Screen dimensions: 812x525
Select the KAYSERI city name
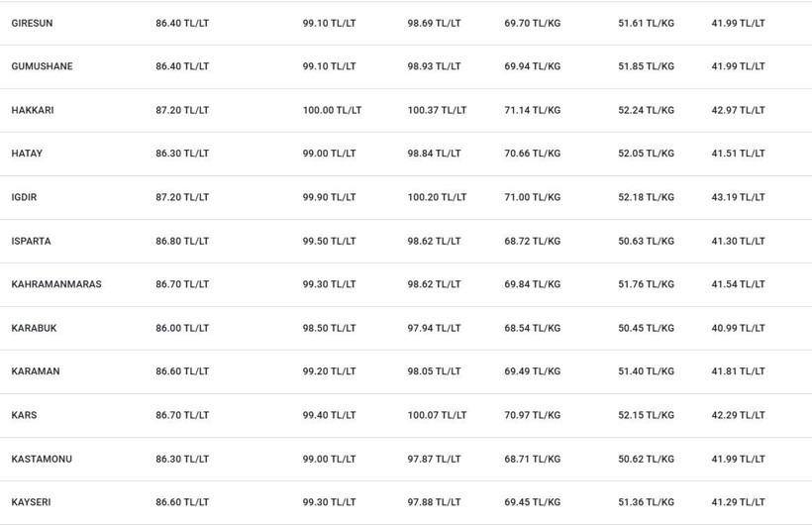(31, 502)
